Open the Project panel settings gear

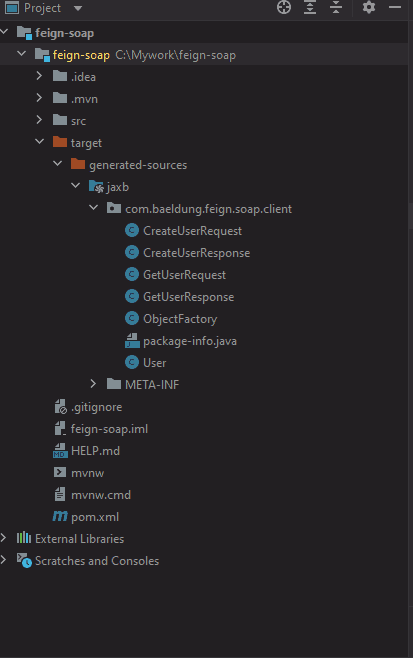click(369, 8)
